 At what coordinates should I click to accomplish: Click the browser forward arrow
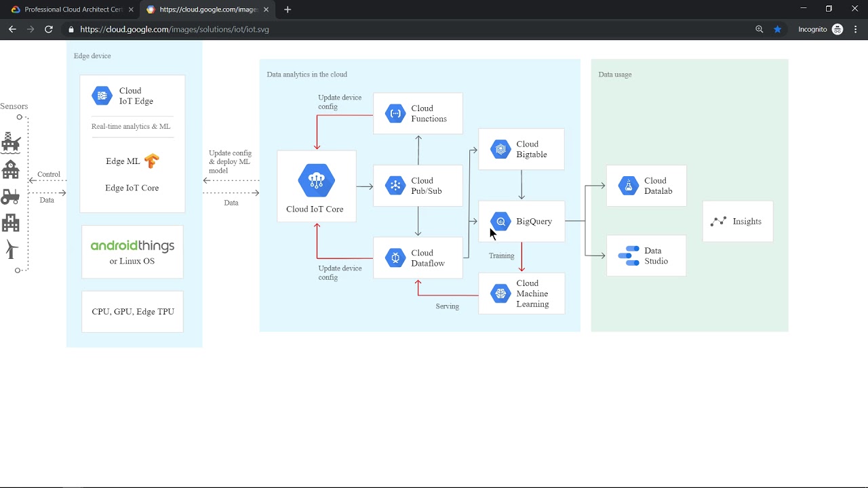[31, 29]
